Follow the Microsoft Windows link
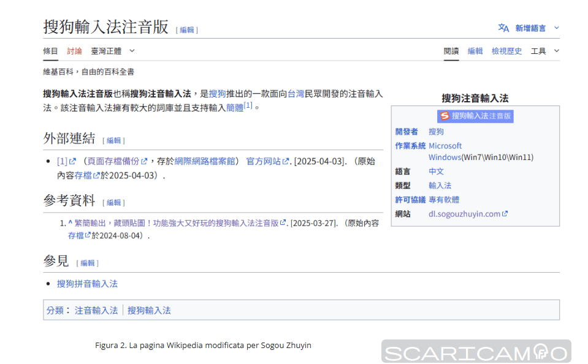This screenshot has width=588, height=364. pos(445,151)
